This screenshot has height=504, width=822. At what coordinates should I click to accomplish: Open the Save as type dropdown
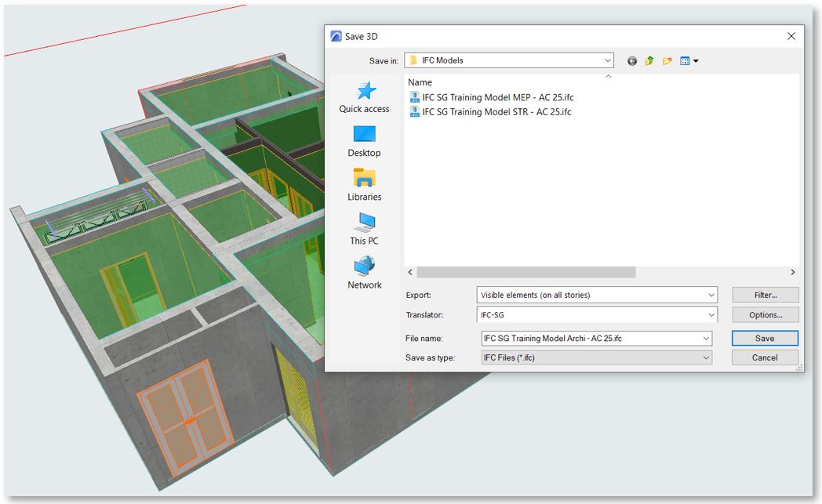point(706,357)
